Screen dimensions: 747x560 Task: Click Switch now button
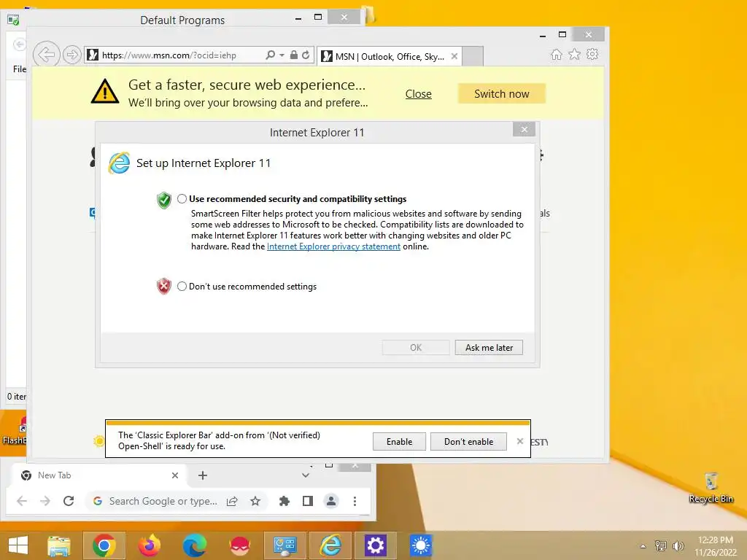click(502, 94)
